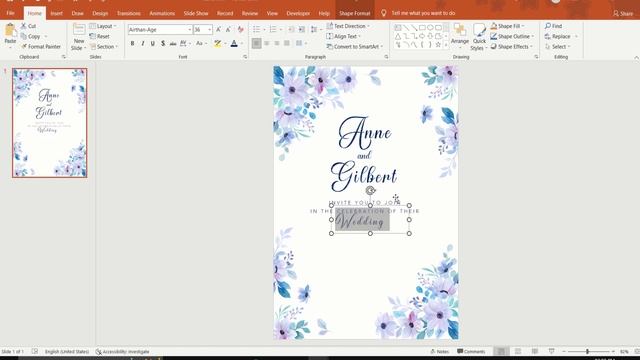Select slide 1 thumbnail in the slide panel
This screenshot has height=360, width=640.
point(49,123)
